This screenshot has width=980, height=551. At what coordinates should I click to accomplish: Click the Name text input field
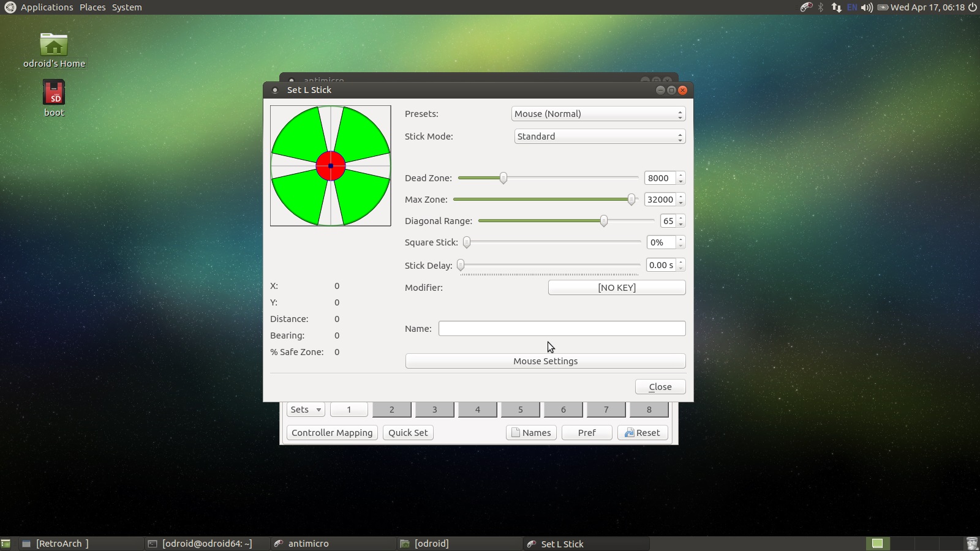point(562,329)
